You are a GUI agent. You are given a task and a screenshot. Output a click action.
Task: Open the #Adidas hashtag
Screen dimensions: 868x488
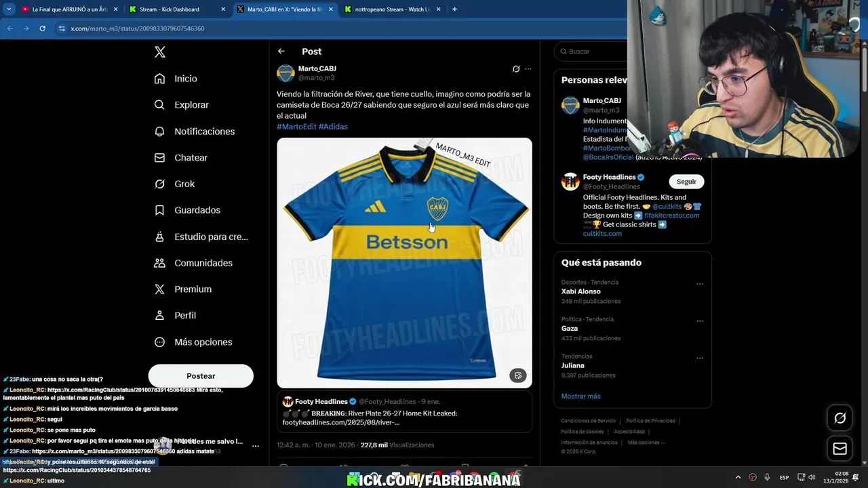[x=333, y=127]
